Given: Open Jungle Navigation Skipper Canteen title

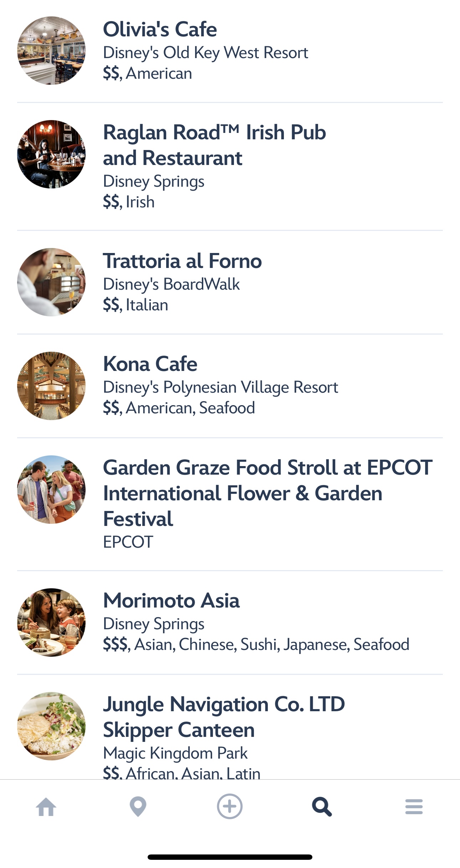Looking at the screenshot, I should point(224,717).
